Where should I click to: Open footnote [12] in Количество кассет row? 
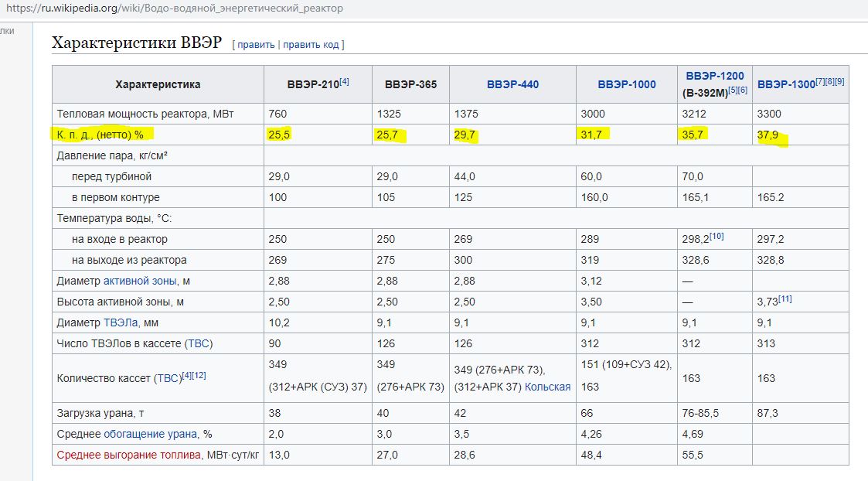point(199,375)
